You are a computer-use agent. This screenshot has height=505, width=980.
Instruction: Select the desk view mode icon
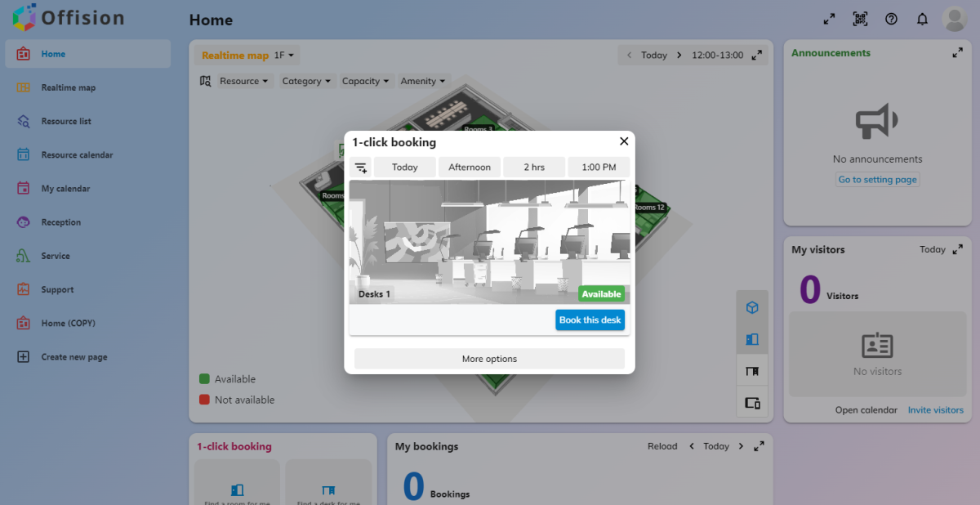752,369
